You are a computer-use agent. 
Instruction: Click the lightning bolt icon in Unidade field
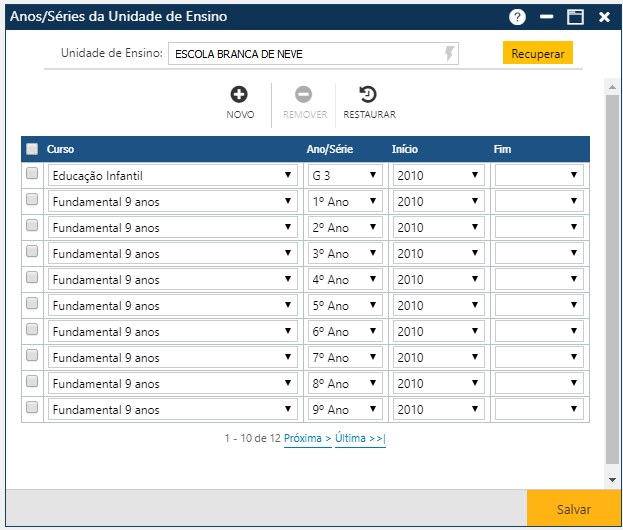point(449,53)
